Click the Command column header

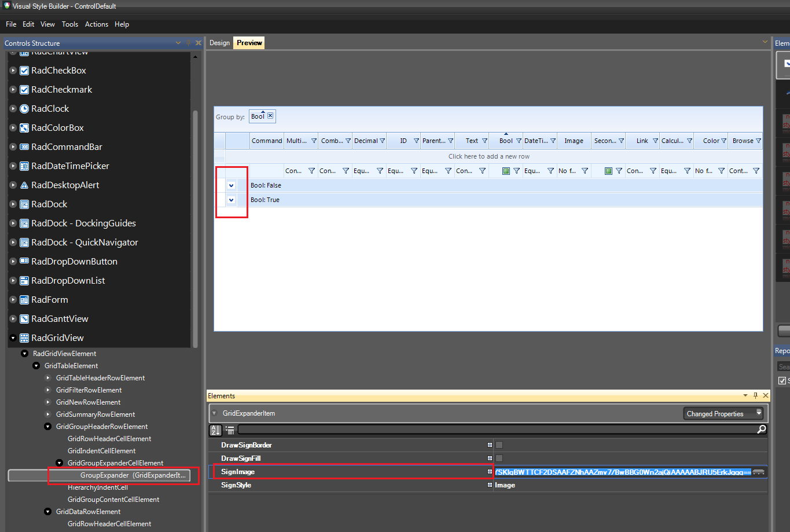click(267, 141)
